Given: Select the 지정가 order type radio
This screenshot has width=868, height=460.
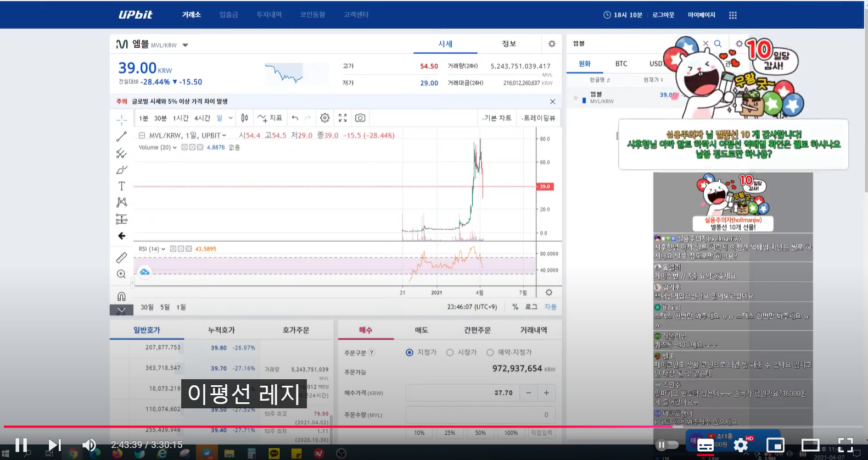Looking at the screenshot, I should [x=409, y=352].
